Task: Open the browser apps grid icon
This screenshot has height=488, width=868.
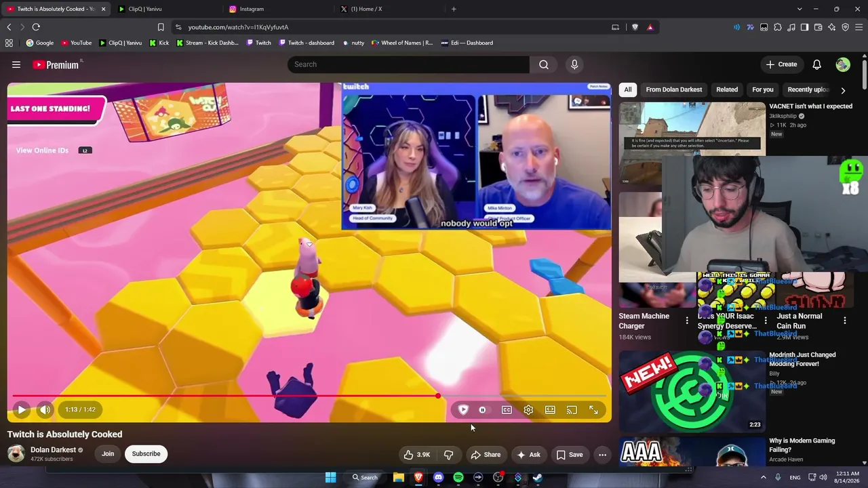Action: click(x=9, y=43)
